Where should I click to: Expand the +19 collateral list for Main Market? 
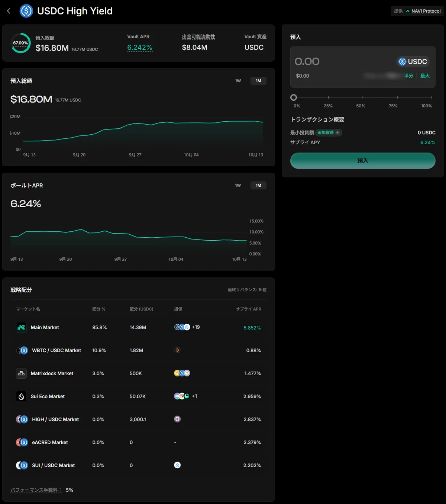(196, 327)
